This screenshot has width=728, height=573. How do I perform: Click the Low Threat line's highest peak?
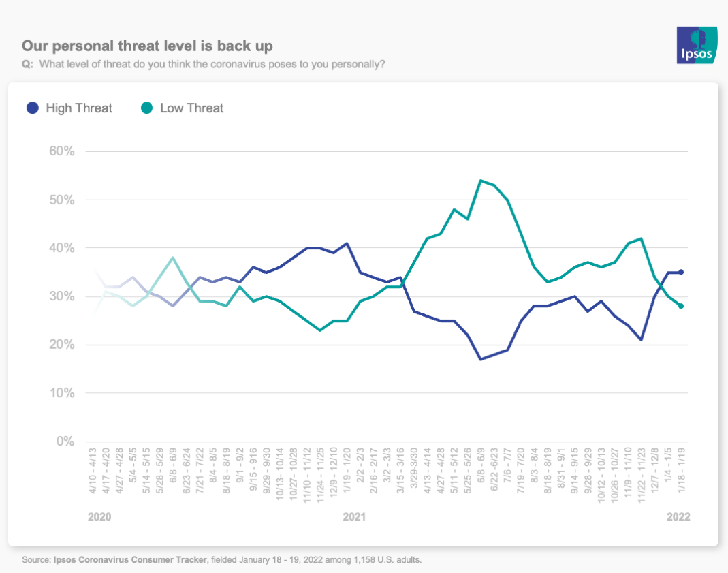481,181
